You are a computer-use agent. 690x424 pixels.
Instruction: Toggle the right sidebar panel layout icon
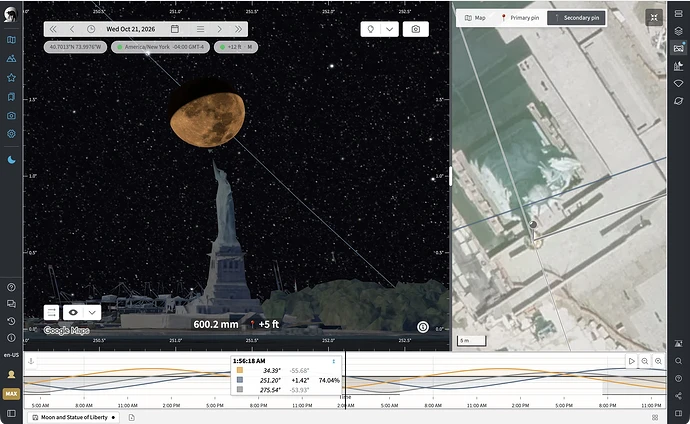pyautogui.click(x=679, y=413)
